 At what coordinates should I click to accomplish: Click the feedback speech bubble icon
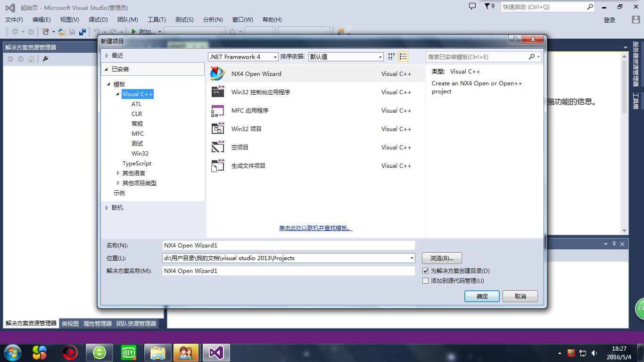coord(472,6)
